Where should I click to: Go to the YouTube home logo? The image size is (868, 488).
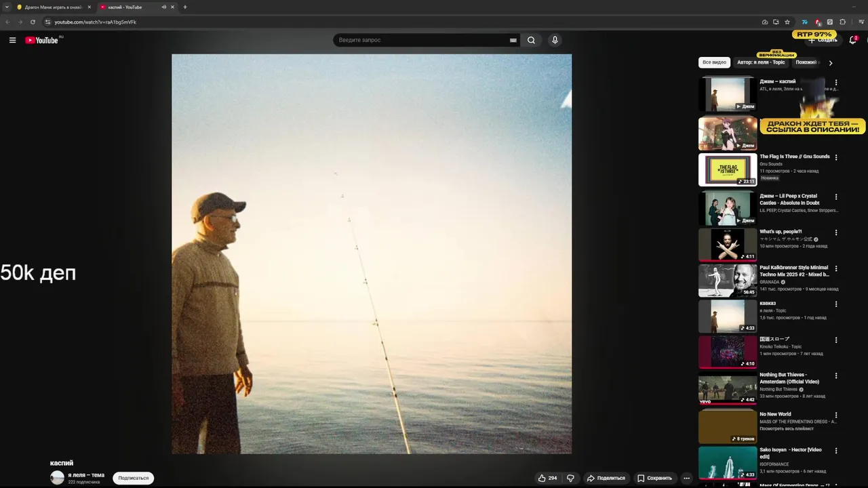(42, 40)
